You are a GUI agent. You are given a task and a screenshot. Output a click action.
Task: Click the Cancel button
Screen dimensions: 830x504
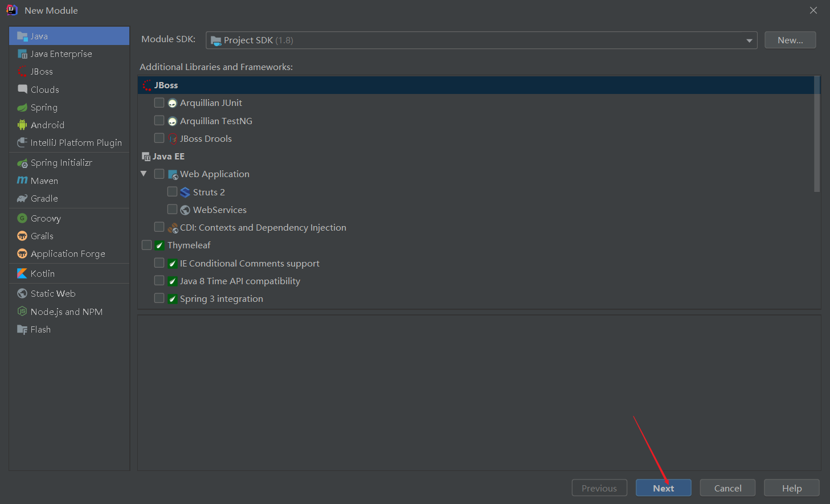(728, 488)
